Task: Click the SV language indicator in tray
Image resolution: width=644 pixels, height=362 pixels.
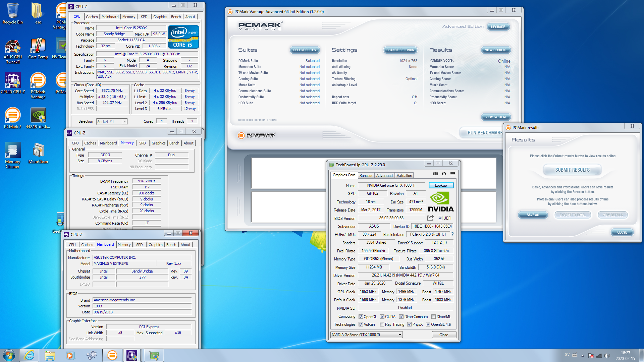Action: pos(567,355)
